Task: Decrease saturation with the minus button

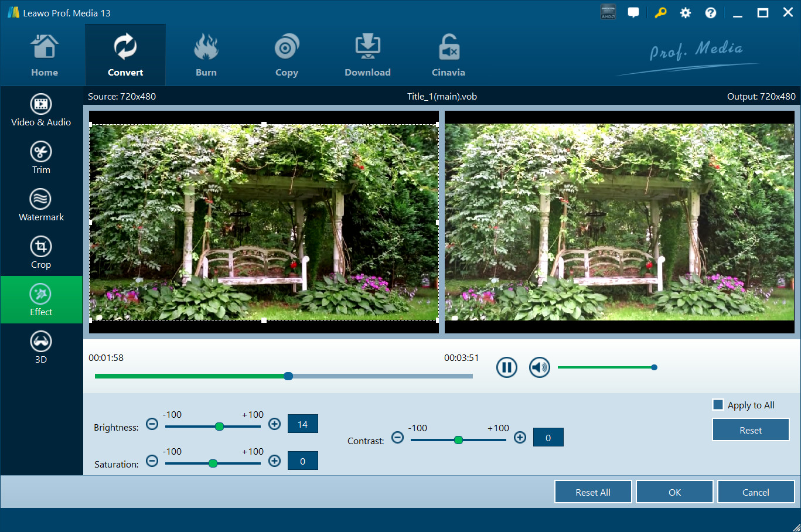Action: click(152, 461)
